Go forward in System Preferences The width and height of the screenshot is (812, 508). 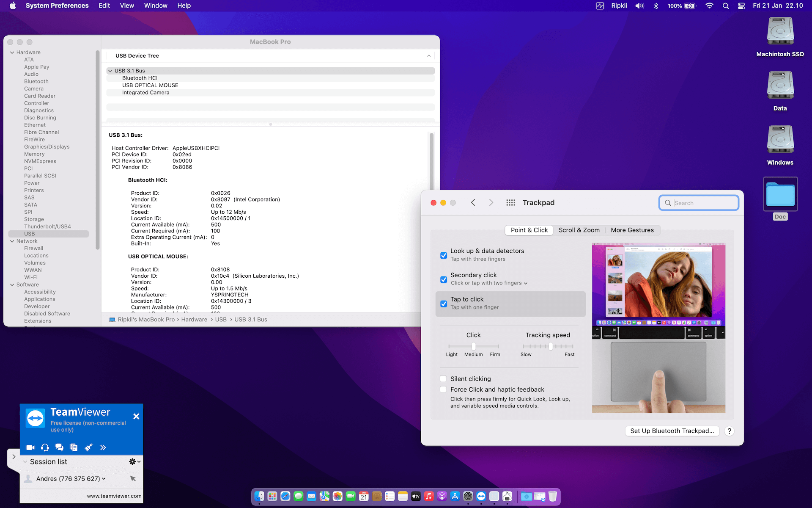pyautogui.click(x=491, y=203)
